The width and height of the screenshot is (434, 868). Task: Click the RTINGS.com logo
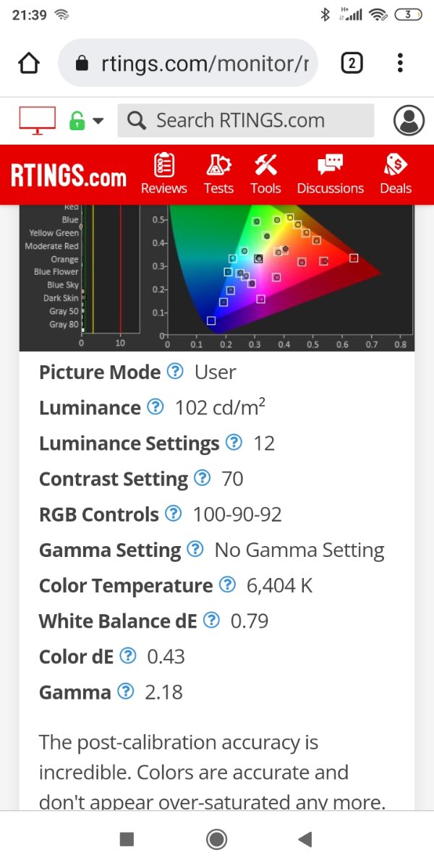click(69, 176)
